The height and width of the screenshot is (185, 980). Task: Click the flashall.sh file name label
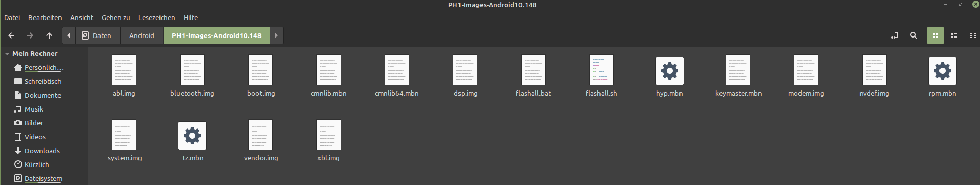[602, 94]
